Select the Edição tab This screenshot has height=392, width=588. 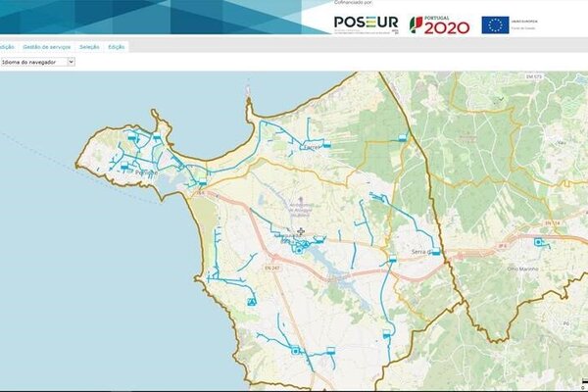[x=117, y=46]
